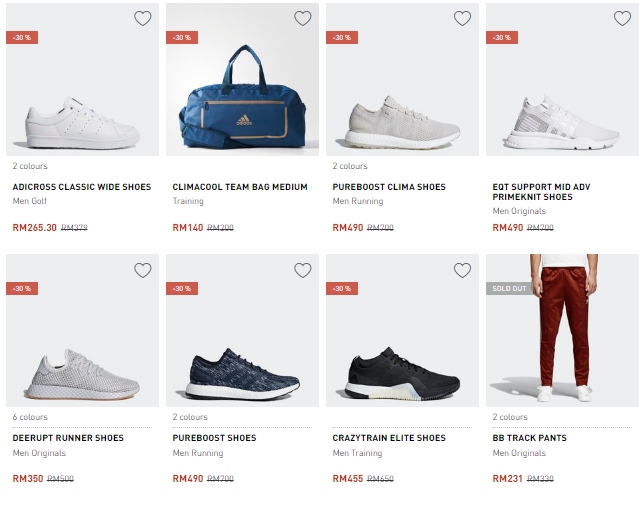The image size is (639, 511).
Task: Click the blue Climacool duffel bag image
Action: tap(243, 115)
